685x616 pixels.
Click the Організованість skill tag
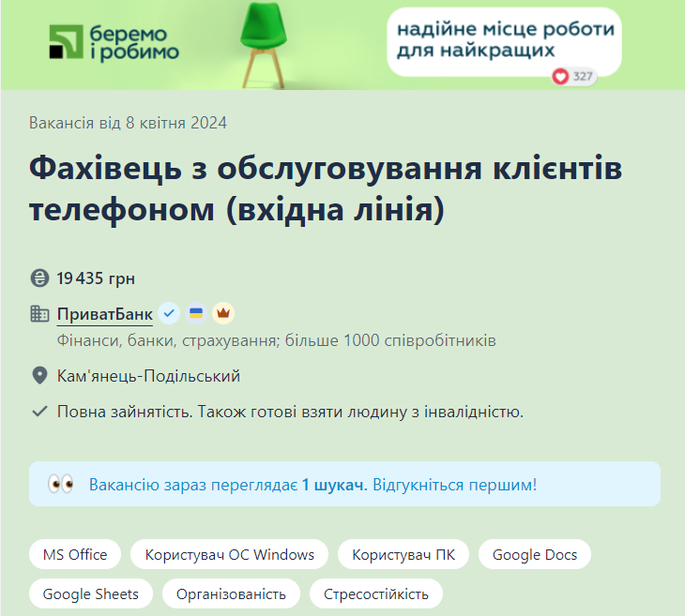[x=231, y=593]
